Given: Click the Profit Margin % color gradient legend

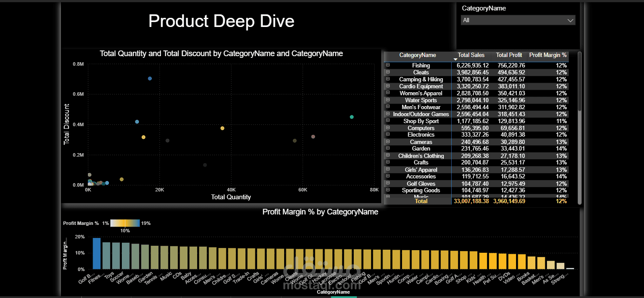Looking at the screenshot, I should click(125, 223).
